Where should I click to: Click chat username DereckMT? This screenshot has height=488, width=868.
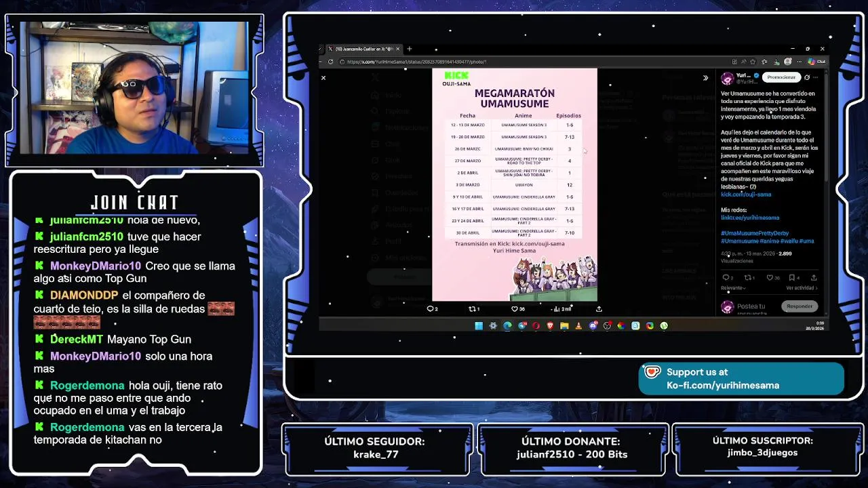click(77, 339)
